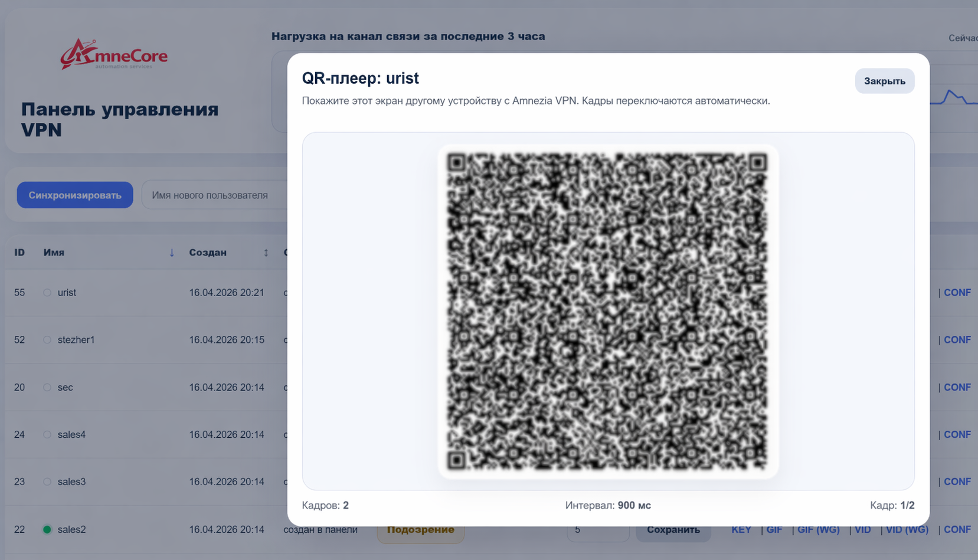Open the CONF link in the urist row
Image resolution: width=978 pixels, height=560 pixels.
pyautogui.click(x=957, y=293)
